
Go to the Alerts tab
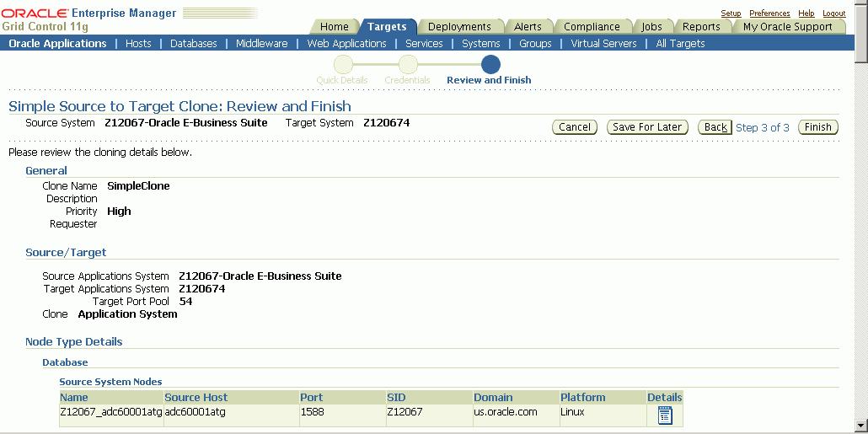pyautogui.click(x=528, y=27)
